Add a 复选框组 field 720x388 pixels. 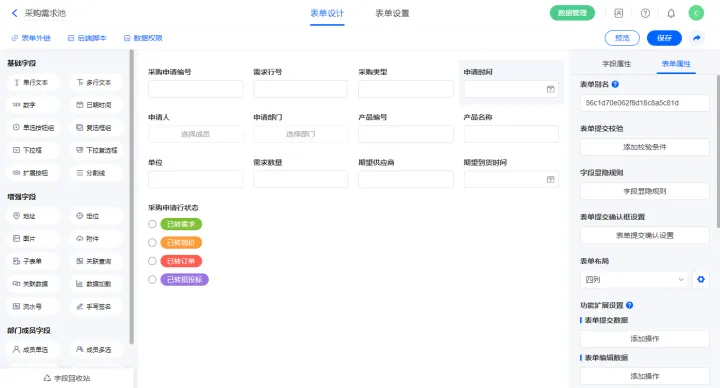[96, 128]
